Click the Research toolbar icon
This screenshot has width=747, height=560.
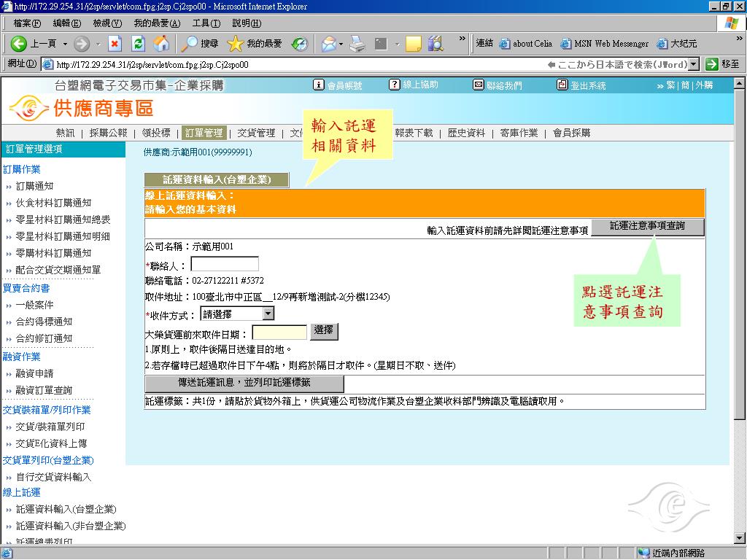point(436,44)
